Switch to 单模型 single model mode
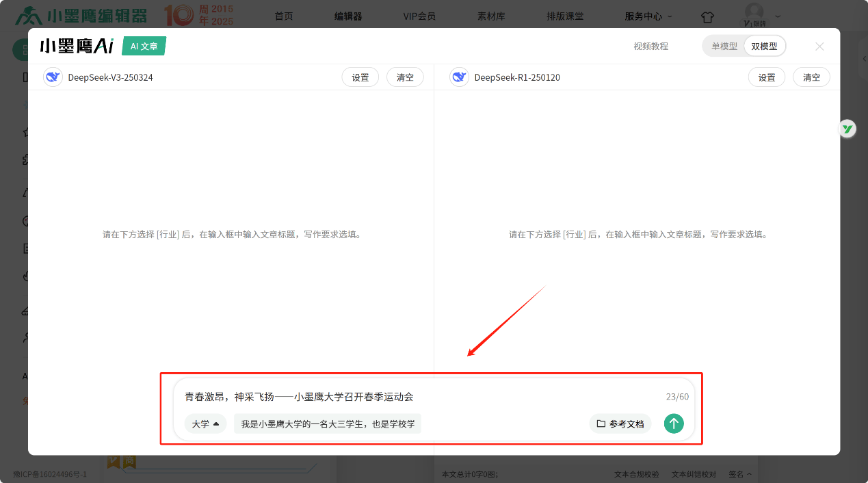868x483 pixels. (724, 47)
